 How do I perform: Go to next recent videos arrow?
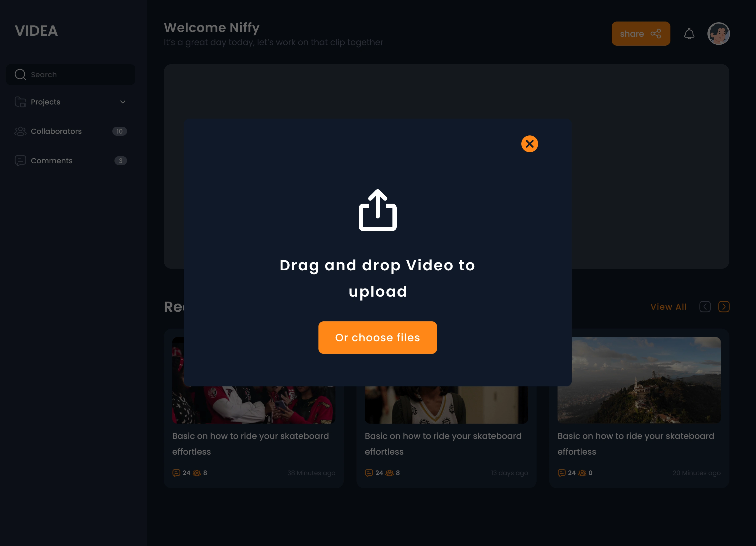(724, 307)
